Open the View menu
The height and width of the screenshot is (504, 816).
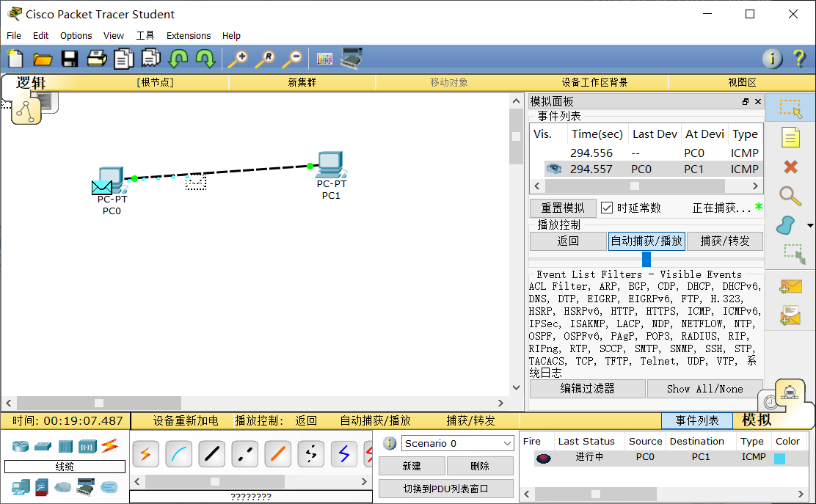[x=114, y=35]
